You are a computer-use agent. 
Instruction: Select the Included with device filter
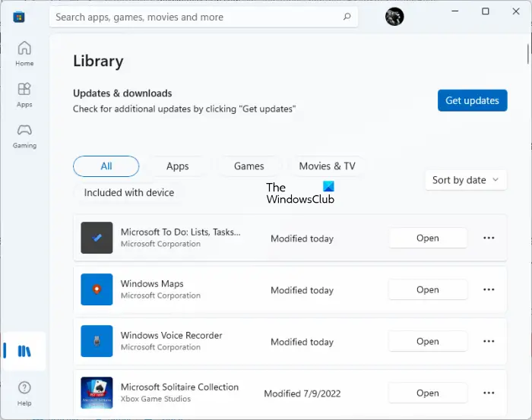129,193
